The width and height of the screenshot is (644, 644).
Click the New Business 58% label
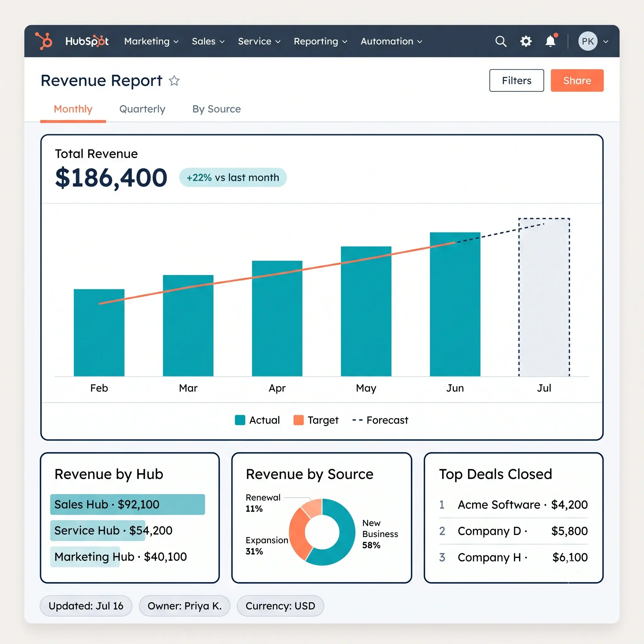pyautogui.click(x=380, y=534)
